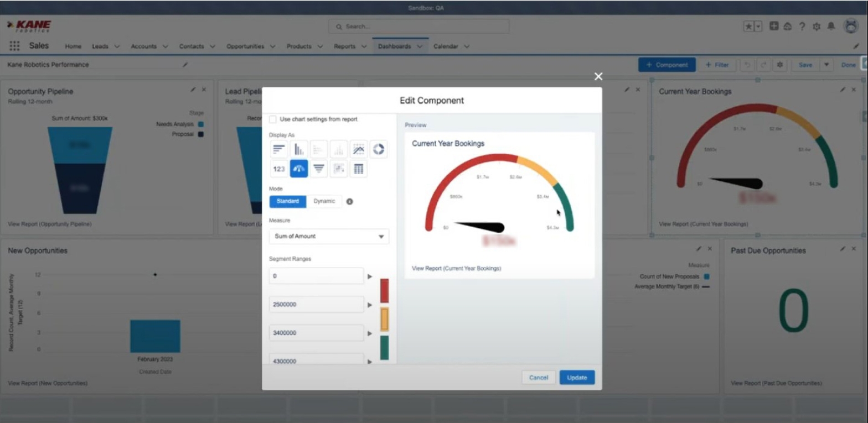The height and width of the screenshot is (423, 868).
Task: Expand the Save button dropdown arrow
Action: pyautogui.click(x=826, y=65)
